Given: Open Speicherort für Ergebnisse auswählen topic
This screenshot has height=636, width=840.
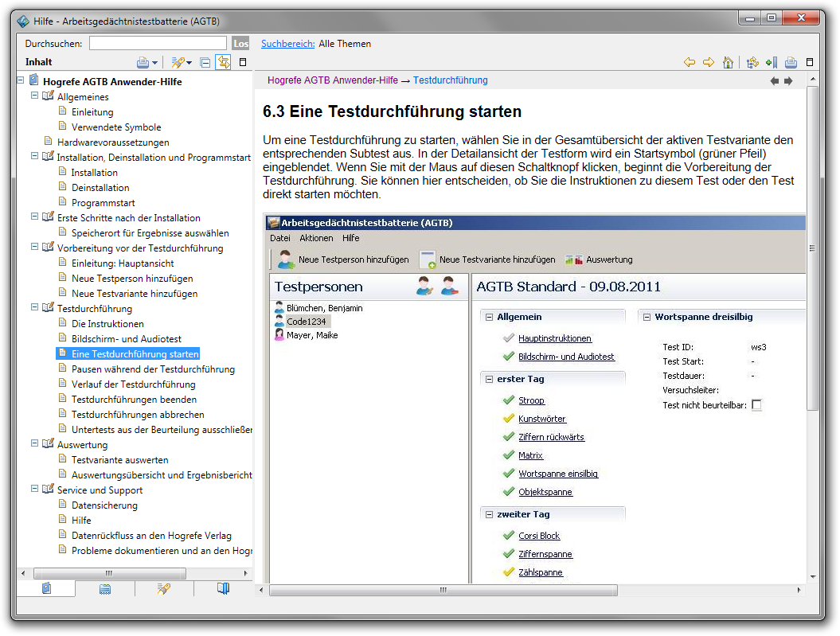Looking at the screenshot, I should pyautogui.click(x=150, y=233).
